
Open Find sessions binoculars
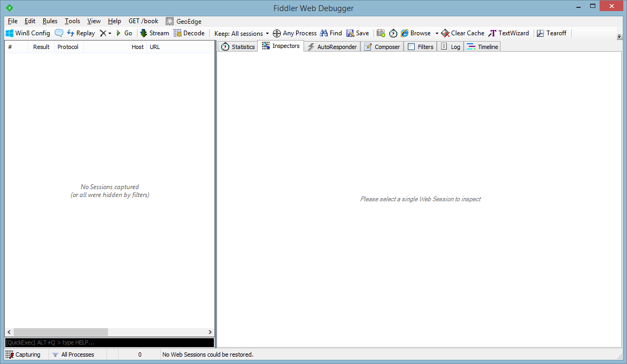(x=331, y=33)
